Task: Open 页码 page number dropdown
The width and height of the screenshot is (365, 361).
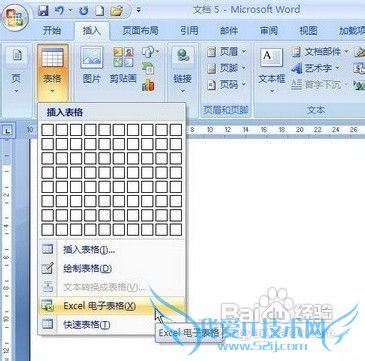Action: coord(226,85)
